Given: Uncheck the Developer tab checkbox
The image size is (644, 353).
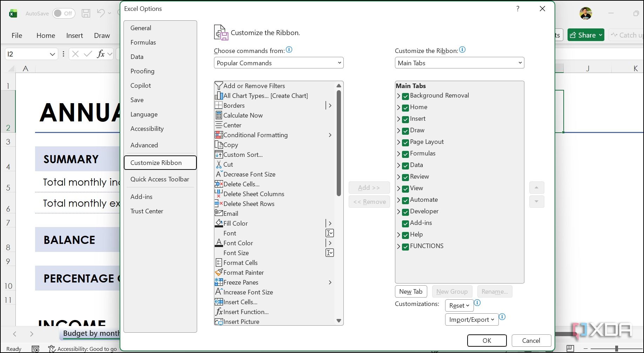Looking at the screenshot, I should (x=405, y=212).
